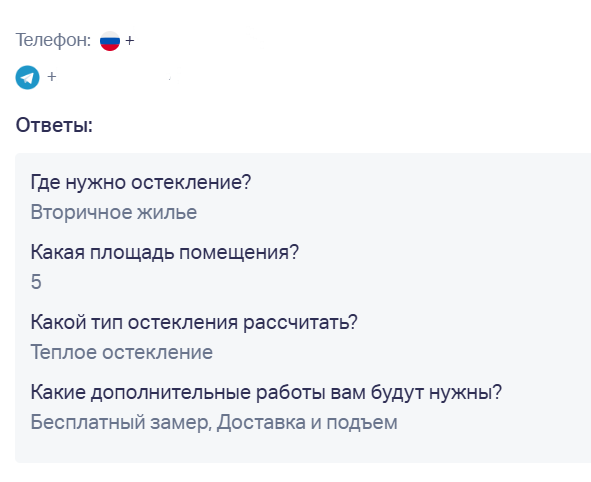Select the area answer 5
This screenshot has height=482, width=591.
(36, 282)
